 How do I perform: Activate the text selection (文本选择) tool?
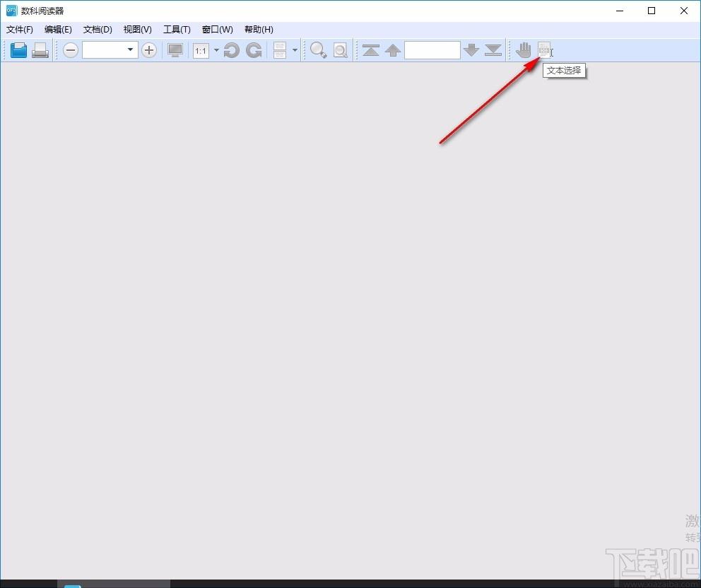pos(545,50)
